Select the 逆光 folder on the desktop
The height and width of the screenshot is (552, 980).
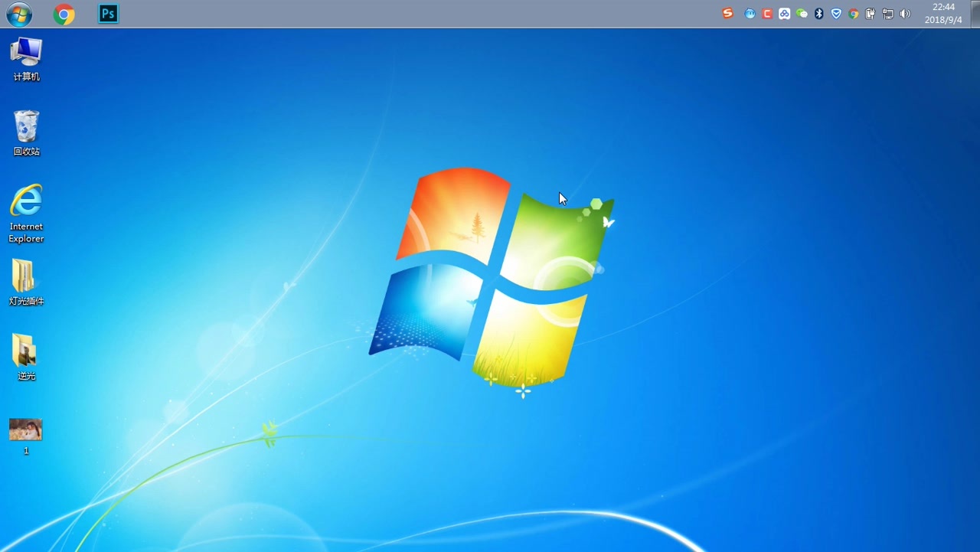click(x=26, y=358)
